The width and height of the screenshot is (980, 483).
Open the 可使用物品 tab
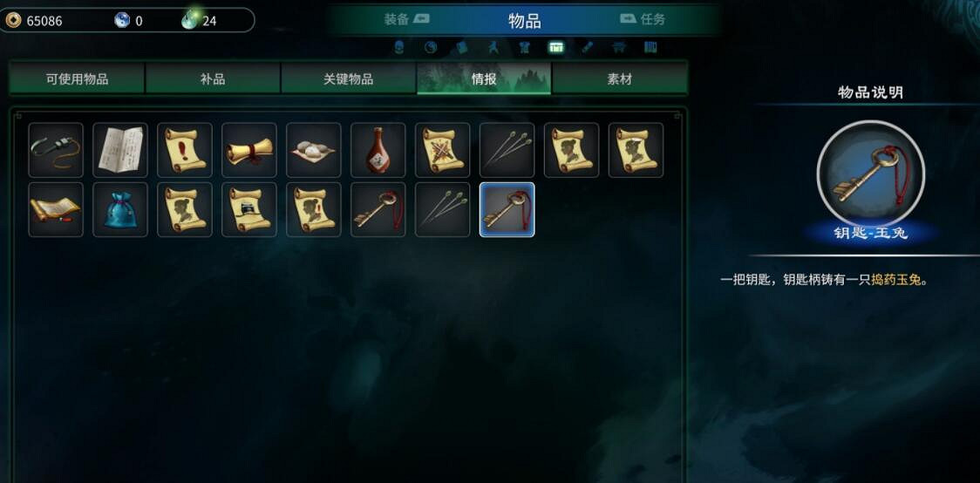coord(77,78)
